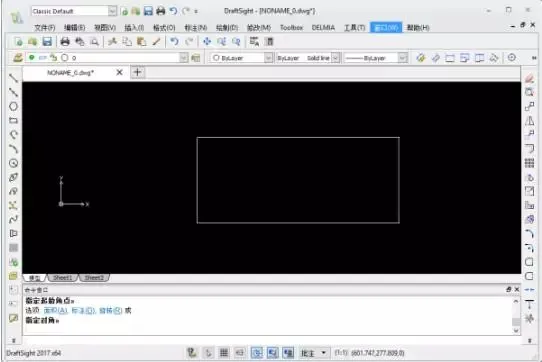Select the Hatch fill tool
542x362 pixels.
click(x=13, y=248)
